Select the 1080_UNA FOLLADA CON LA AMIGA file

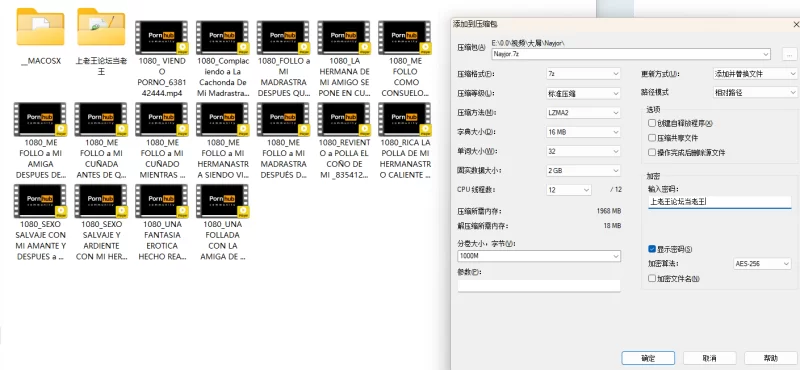pos(222,201)
